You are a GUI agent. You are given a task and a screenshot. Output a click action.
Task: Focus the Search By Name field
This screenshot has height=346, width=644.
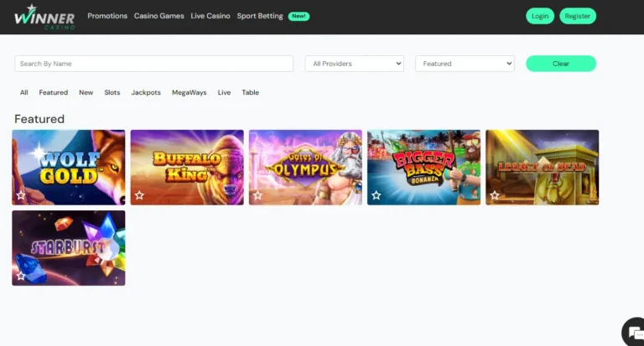(153, 64)
